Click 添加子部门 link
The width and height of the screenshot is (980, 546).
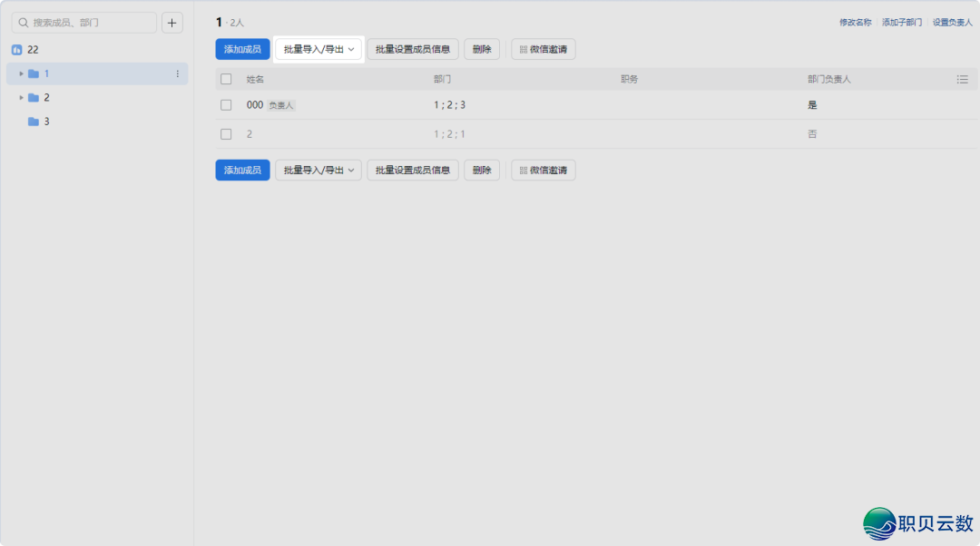tap(902, 23)
